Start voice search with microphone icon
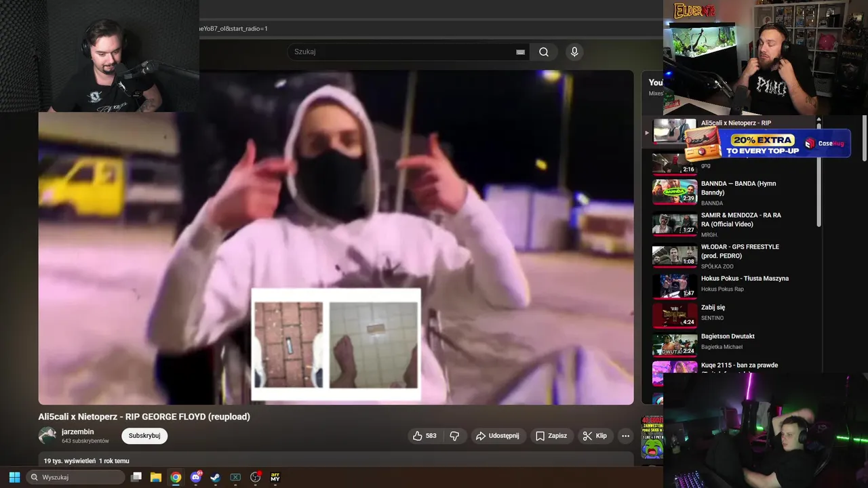 point(574,52)
